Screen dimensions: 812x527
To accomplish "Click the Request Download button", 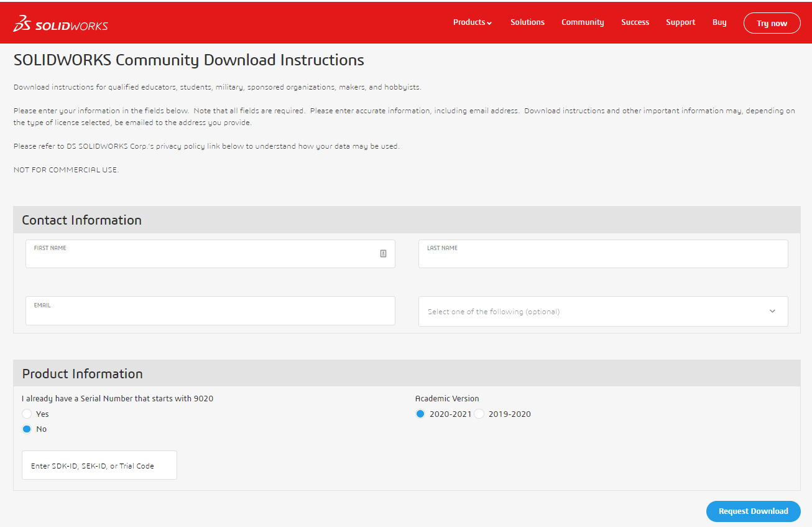I will (x=753, y=511).
